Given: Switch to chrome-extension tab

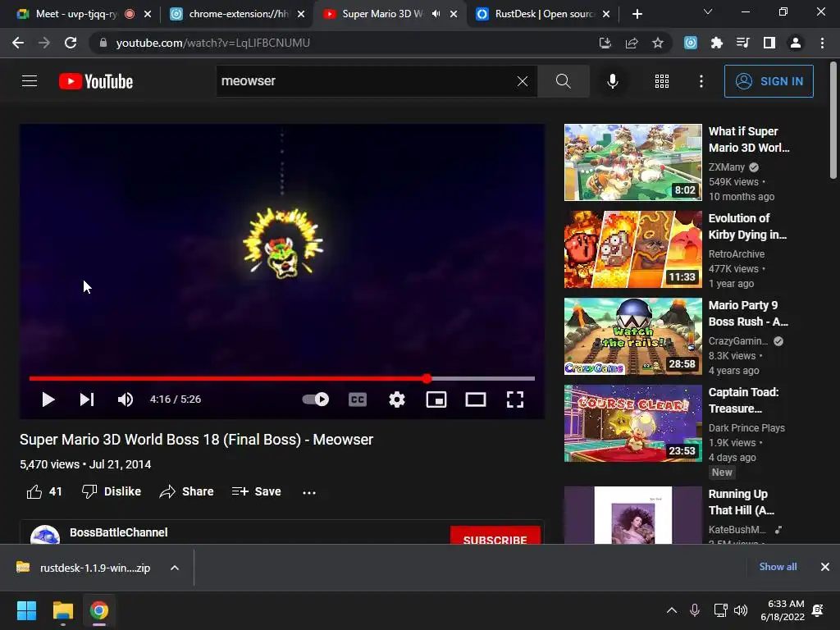Looking at the screenshot, I should (x=237, y=14).
